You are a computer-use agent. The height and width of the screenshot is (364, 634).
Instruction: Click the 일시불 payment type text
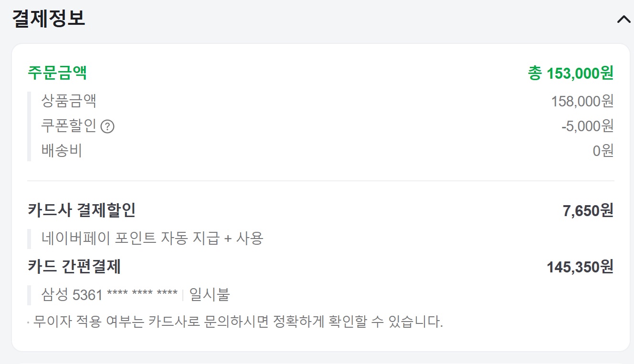[210, 295]
